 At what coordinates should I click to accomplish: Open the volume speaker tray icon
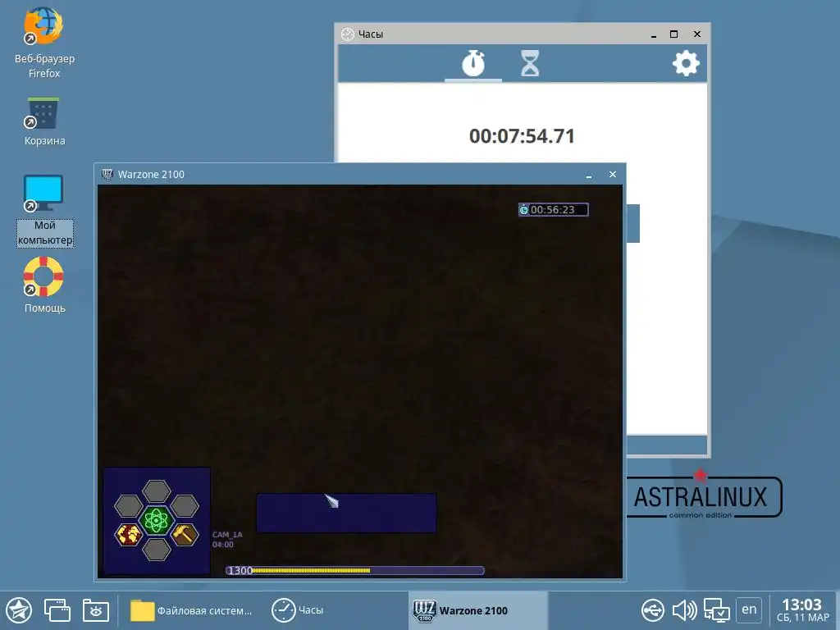[684, 610]
